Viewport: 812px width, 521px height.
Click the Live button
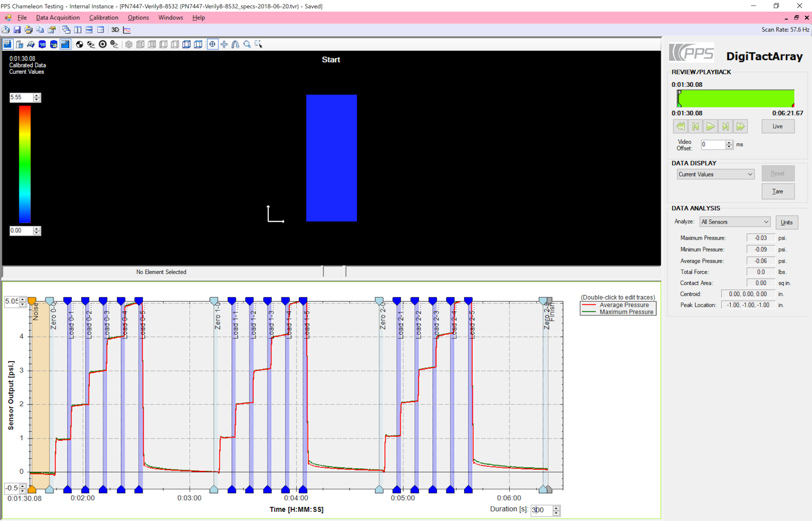778,126
